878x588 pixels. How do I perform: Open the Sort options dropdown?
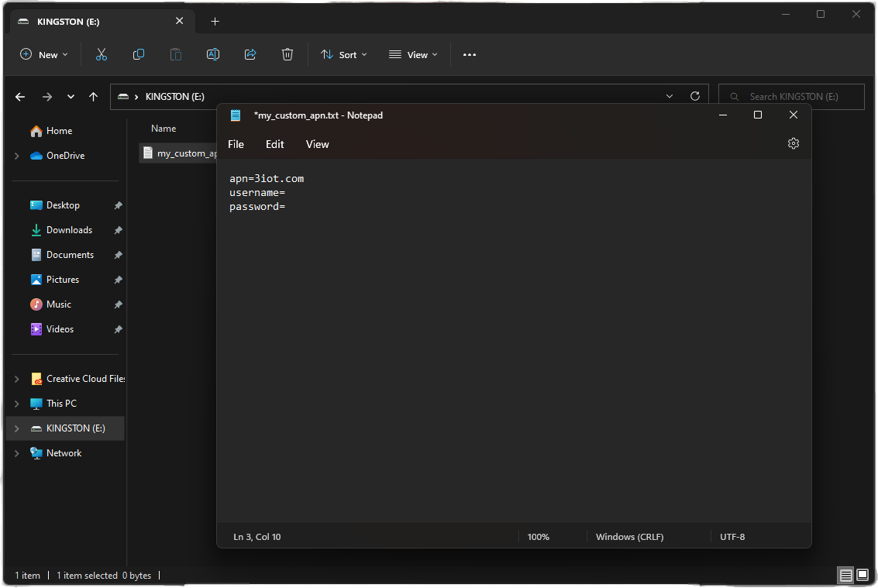tap(344, 54)
